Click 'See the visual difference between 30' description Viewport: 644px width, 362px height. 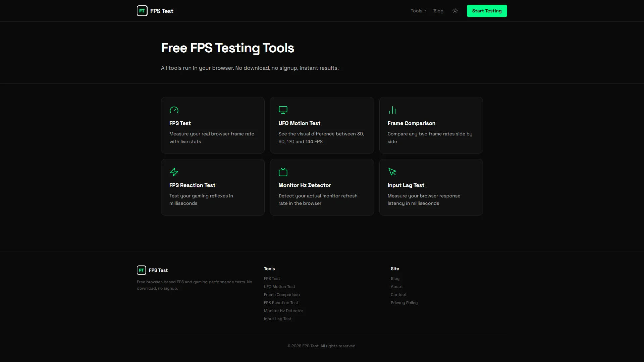click(x=321, y=137)
